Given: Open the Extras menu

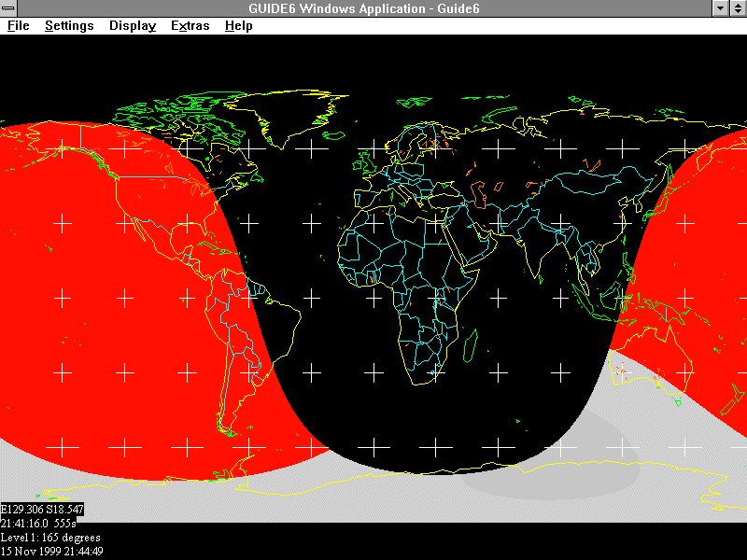Looking at the screenshot, I should 190,25.
